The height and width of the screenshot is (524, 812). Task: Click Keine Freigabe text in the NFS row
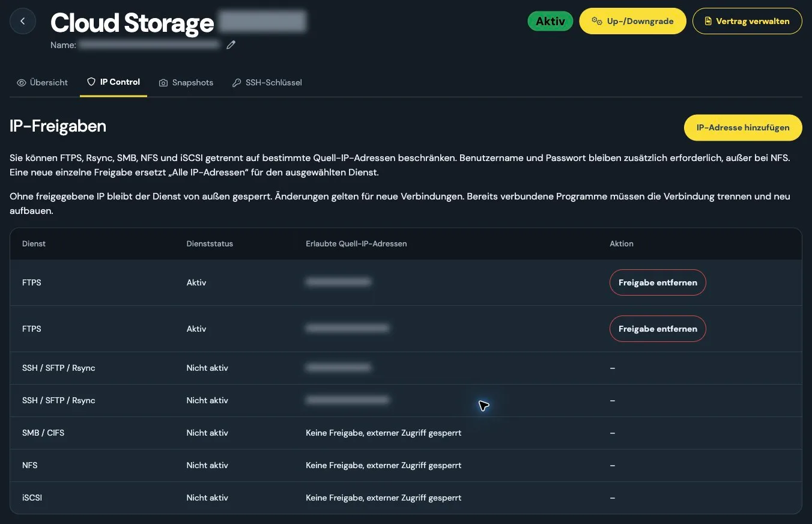(x=384, y=465)
